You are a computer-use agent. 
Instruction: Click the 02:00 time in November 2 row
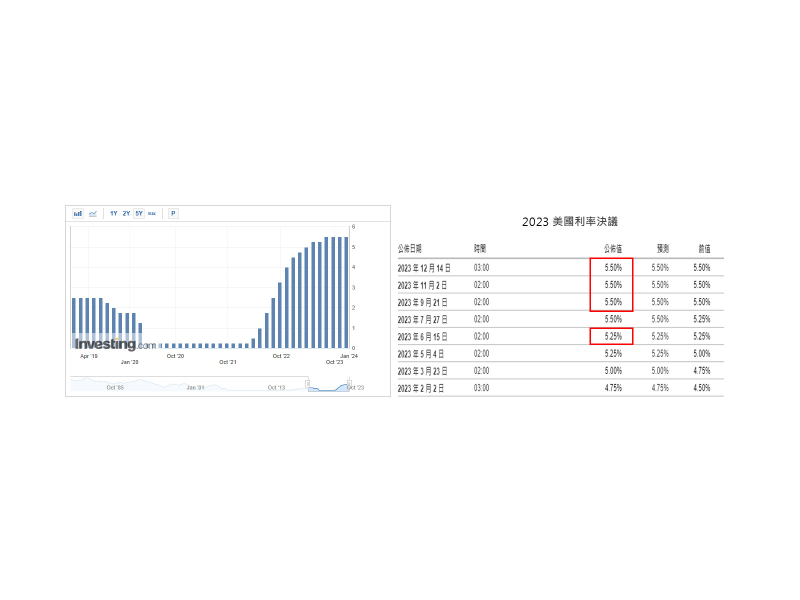[x=481, y=285]
